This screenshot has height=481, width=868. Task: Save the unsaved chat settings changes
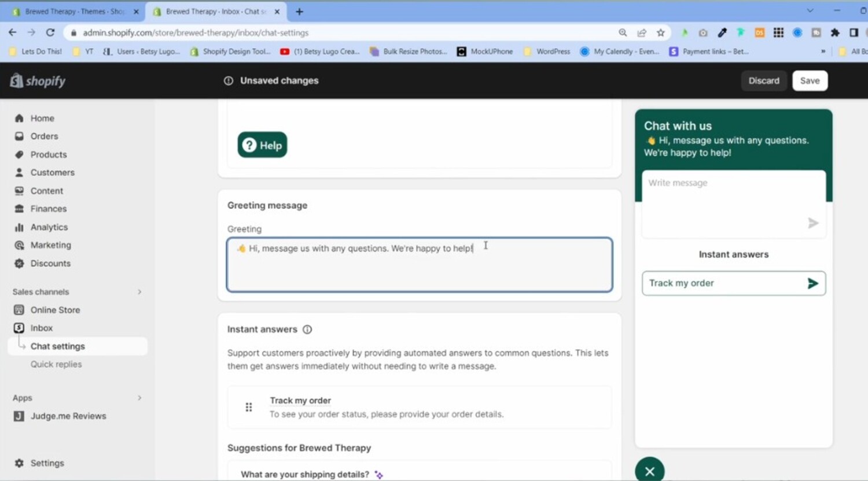coord(810,80)
